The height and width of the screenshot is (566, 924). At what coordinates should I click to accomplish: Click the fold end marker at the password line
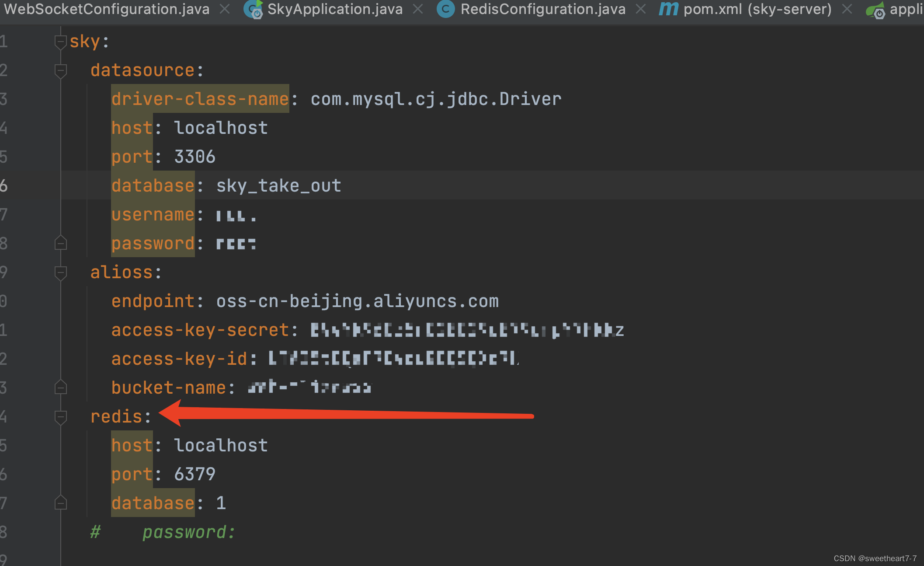(x=61, y=243)
